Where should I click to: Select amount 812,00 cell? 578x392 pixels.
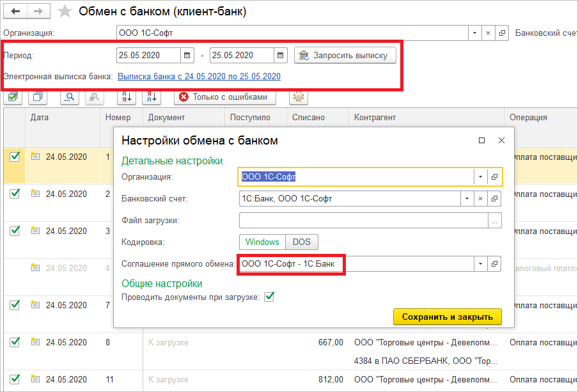[x=331, y=379]
